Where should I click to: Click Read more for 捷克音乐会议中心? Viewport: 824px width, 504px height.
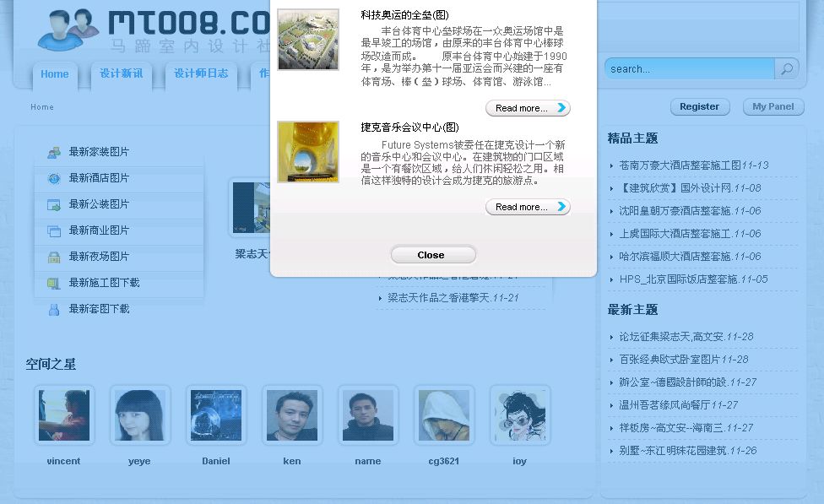click(x=528, y=207)
